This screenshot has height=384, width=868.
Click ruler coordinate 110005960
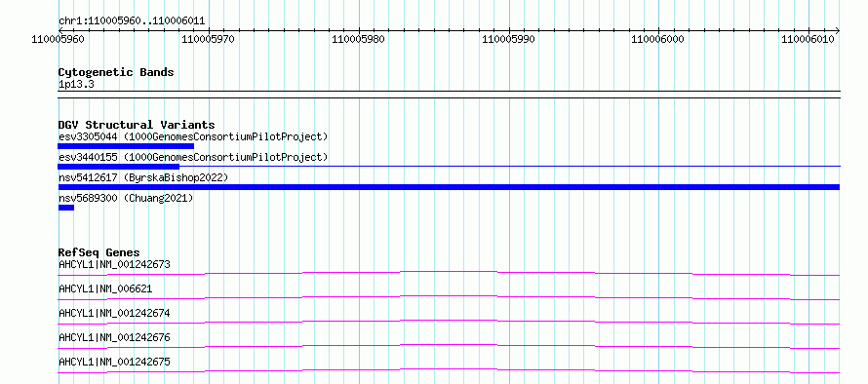coord(59,39)
